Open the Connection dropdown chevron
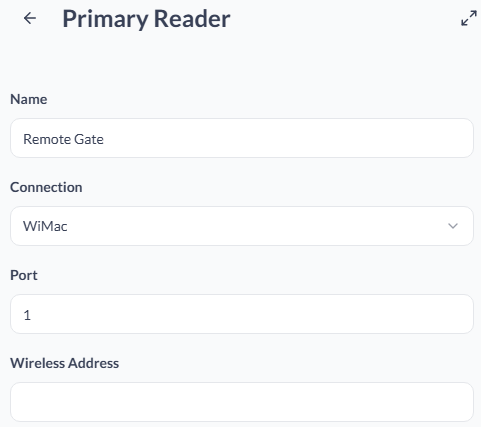Image resolution: width=481 pixels, height=427 pixels. coord(453,226)
